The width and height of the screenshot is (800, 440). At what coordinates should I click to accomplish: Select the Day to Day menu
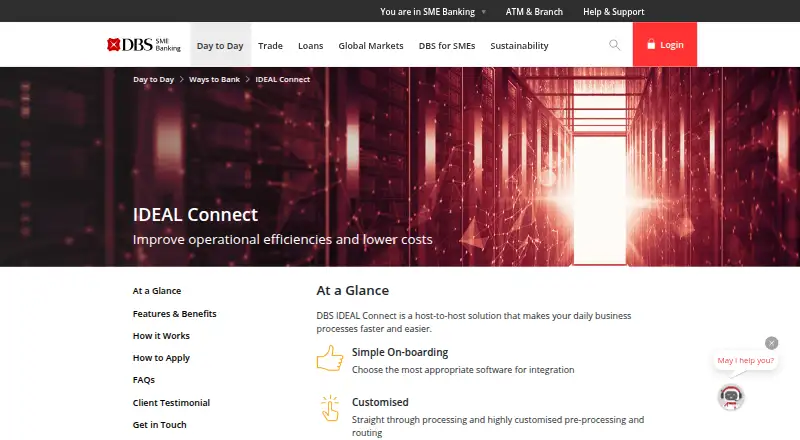click(x=220, y=45)
